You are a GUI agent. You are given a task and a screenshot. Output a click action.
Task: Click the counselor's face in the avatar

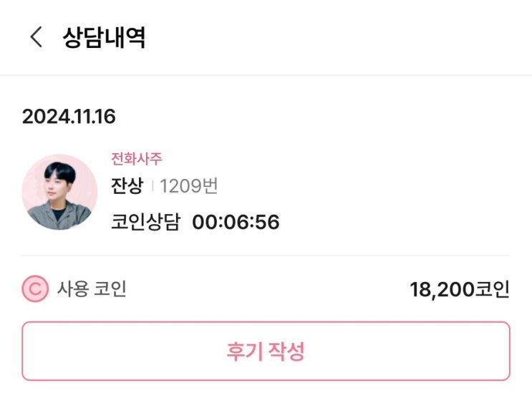click(57, 180)
